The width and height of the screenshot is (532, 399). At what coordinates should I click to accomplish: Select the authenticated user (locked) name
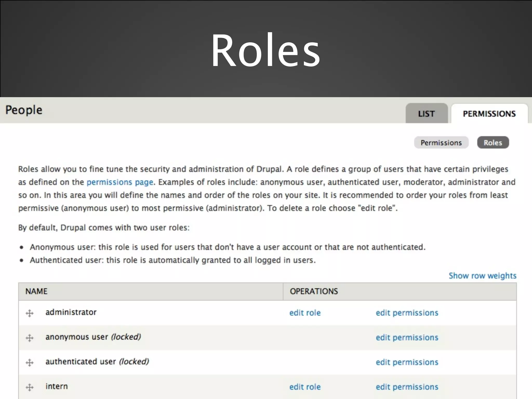(x=97, y=362)
